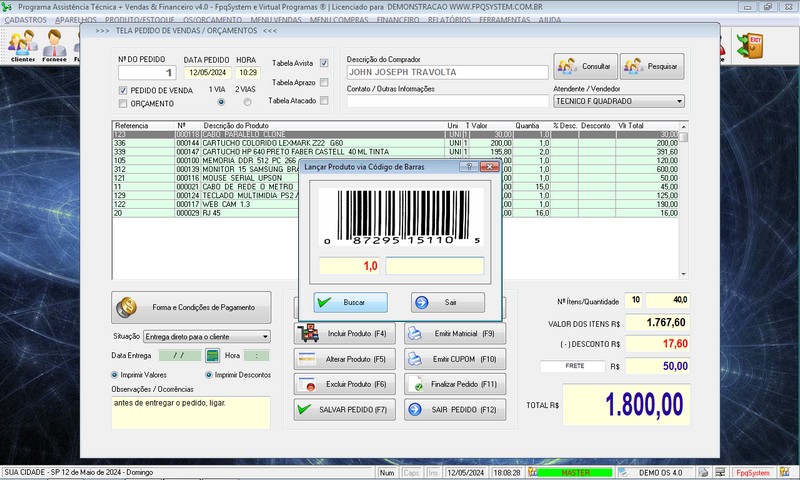Viewport: 800px width, 480px height.
Task: Click barcode image in dialog
Action: (x=401, y=217)
